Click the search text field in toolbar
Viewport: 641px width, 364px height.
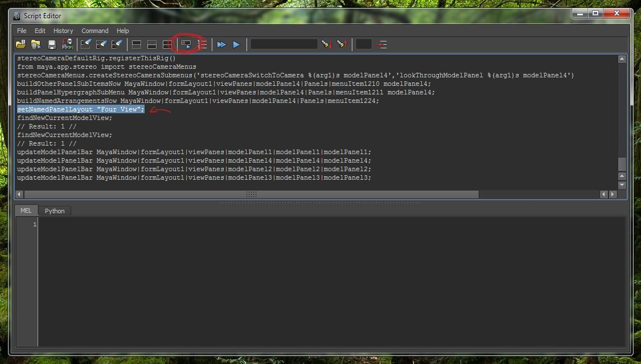point(284,44)
